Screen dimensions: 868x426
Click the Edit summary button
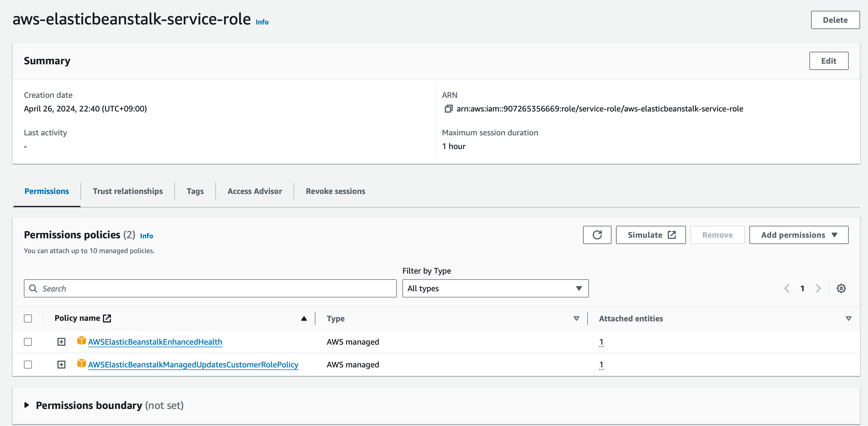click(828, 61)
